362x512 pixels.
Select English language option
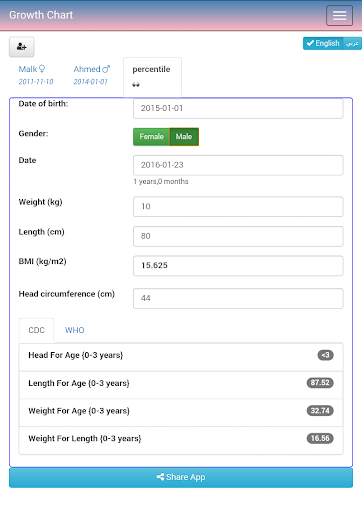click(x=323, y=43)
